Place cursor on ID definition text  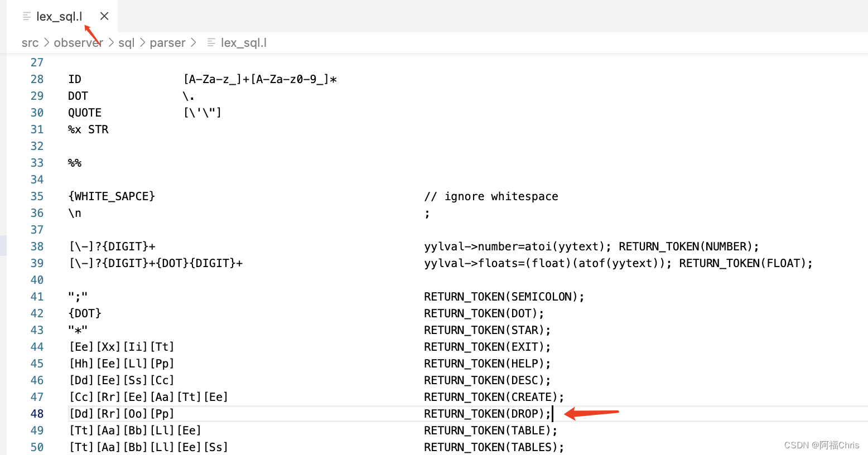coord(75,79)
